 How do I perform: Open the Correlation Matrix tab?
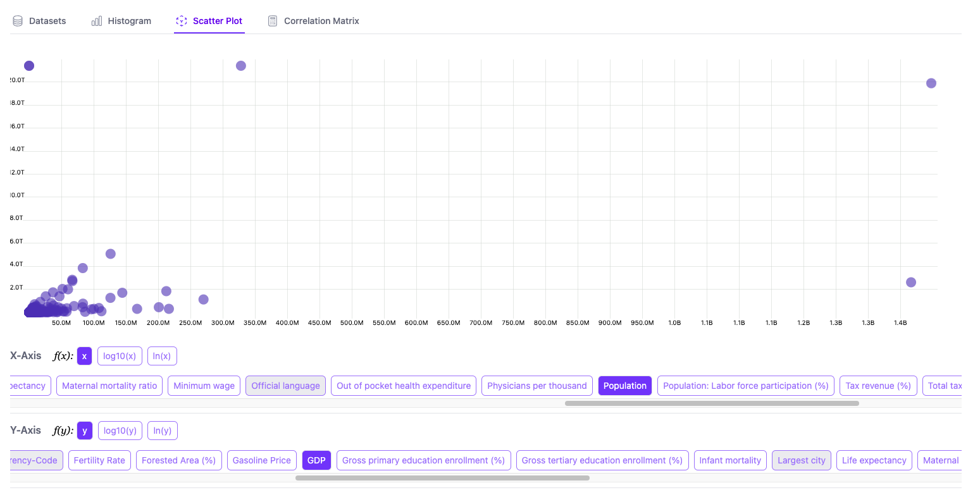pos(313,21)
